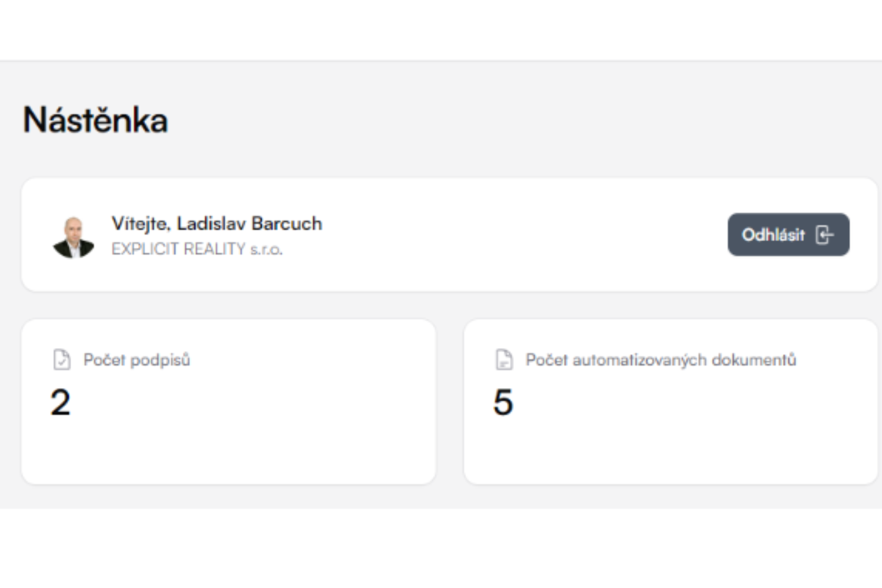Click the signed-document icon beside Počet podpisů
The width and height of the screenshot is (882, 588).
62,359
